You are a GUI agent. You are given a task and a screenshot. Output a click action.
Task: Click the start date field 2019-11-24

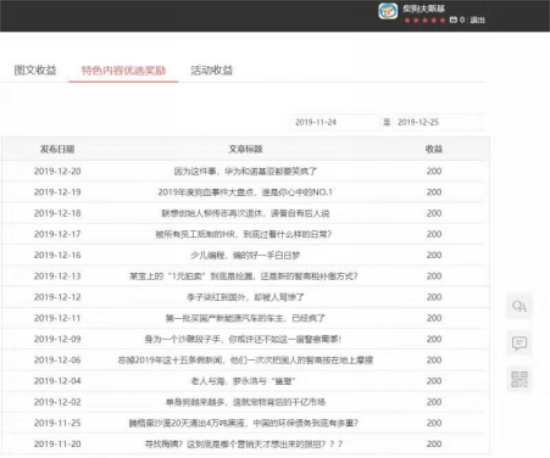tap(335, 122)
